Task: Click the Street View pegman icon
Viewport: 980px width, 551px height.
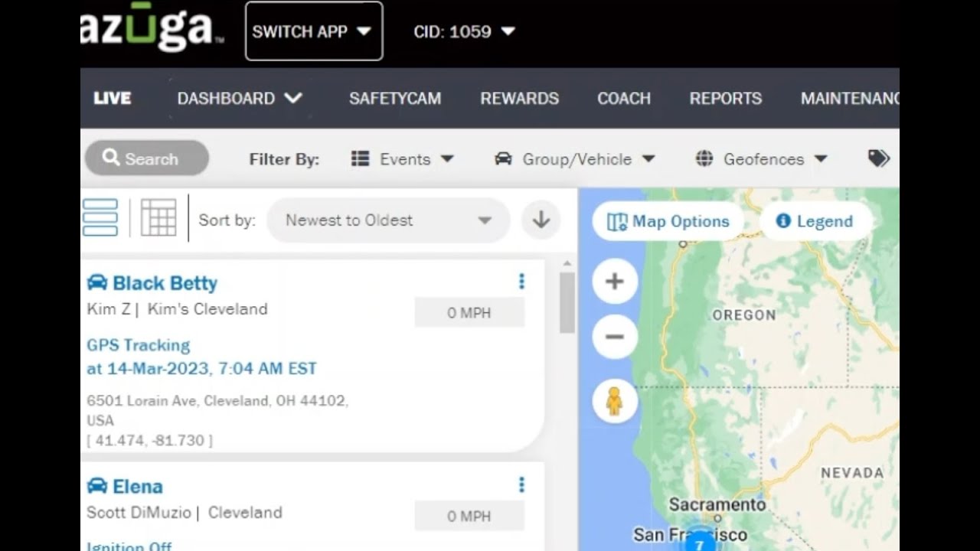Action: point(615,401)
